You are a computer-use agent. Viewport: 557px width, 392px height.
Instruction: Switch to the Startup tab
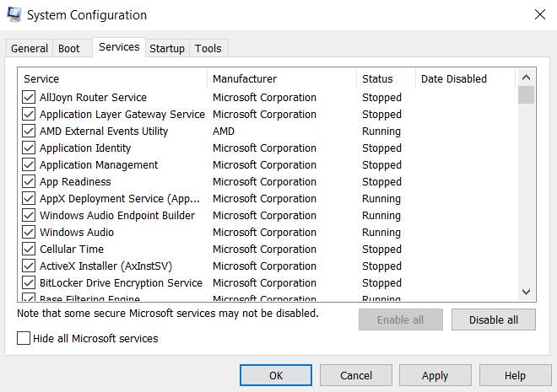(167, 49)
